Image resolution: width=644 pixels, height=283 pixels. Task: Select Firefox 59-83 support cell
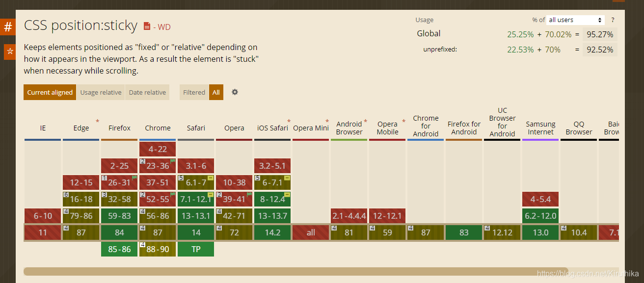[119, 216]
